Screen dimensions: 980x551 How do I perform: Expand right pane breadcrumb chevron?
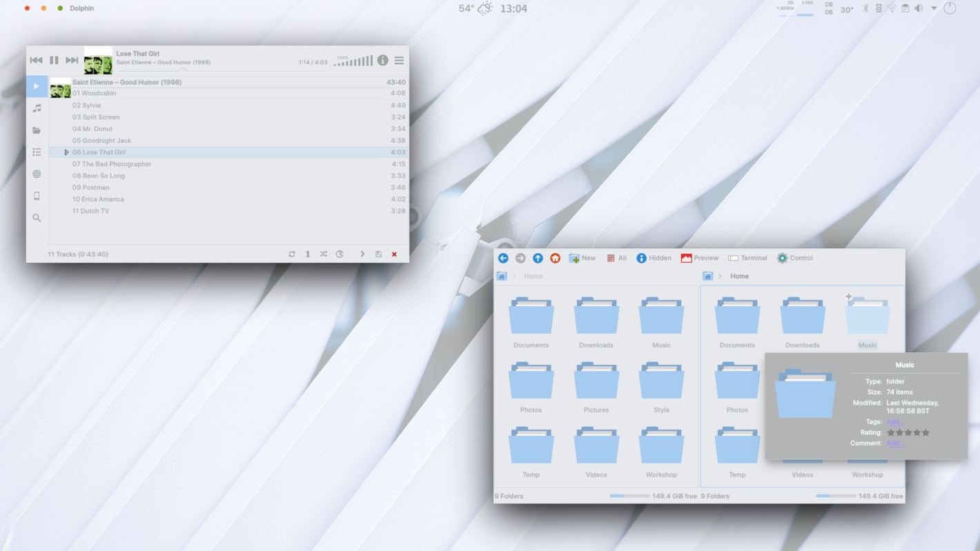pyautogui.click(x=720, y=276)
